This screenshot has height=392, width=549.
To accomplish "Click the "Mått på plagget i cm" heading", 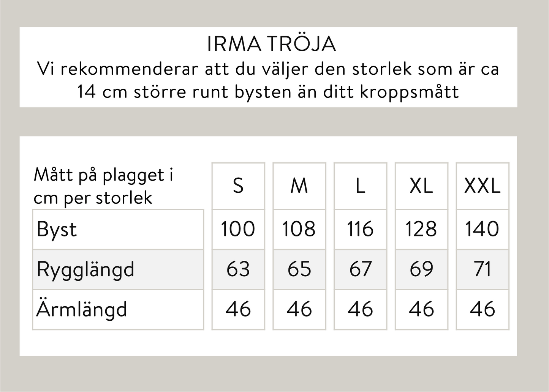I will click(103, 186).
